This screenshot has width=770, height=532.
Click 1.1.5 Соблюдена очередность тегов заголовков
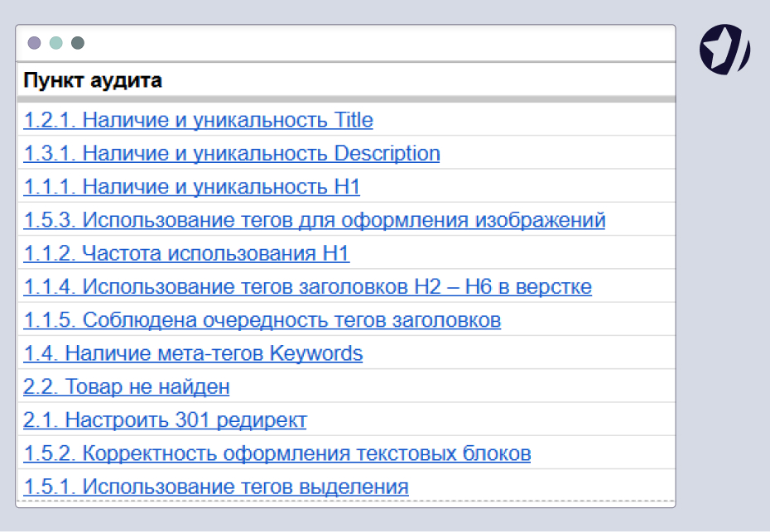pos(262,320)
